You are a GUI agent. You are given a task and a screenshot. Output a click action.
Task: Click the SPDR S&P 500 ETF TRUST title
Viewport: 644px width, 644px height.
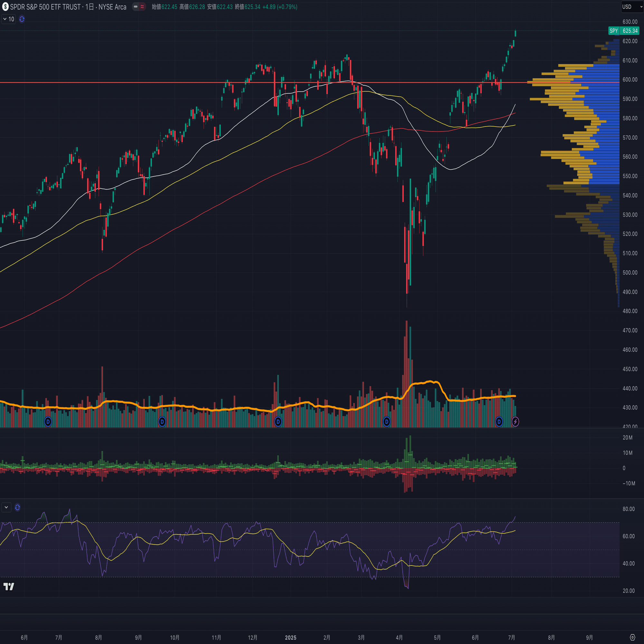(45, 7)
